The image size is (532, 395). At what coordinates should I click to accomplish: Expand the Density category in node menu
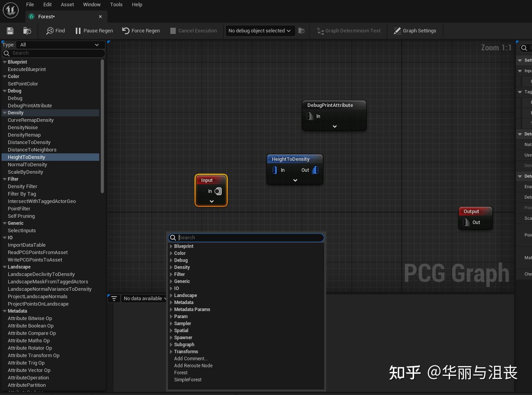pos(171,267)
